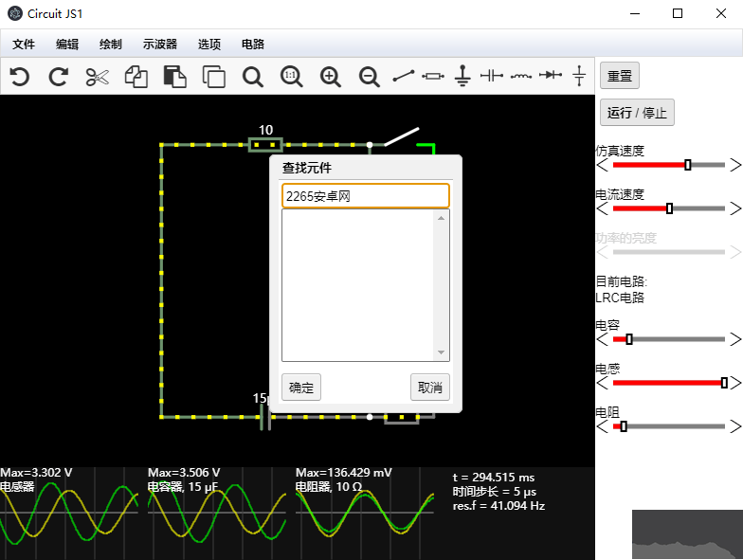This screenshot has height=560, width=743.
Task: Click the Zoom In icon
Action: 330,77
